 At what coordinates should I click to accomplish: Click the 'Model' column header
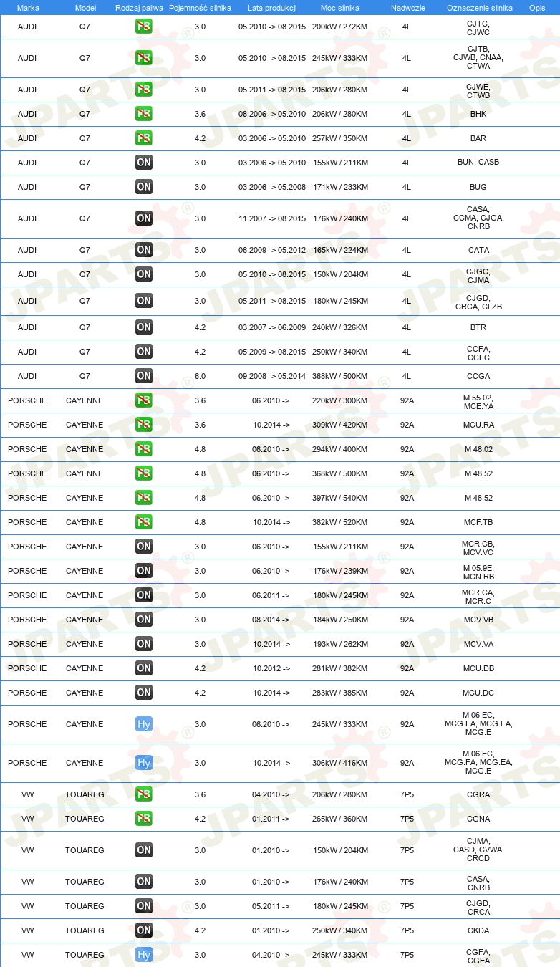click(x=85, y=7)
